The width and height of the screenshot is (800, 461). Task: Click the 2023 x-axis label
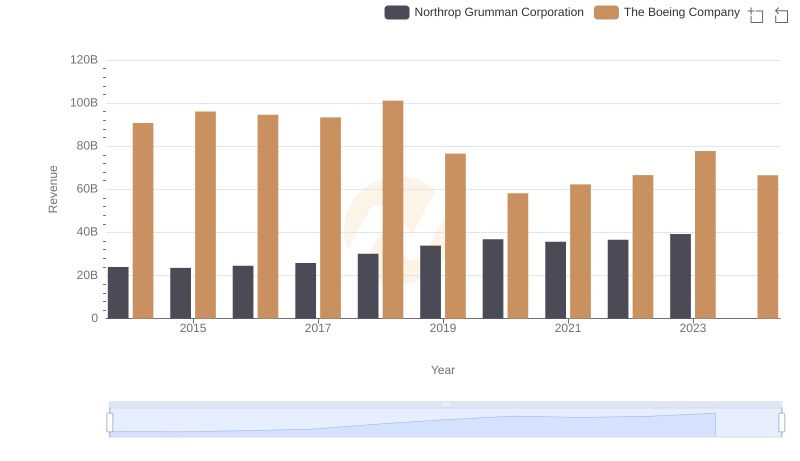[693, 328]
